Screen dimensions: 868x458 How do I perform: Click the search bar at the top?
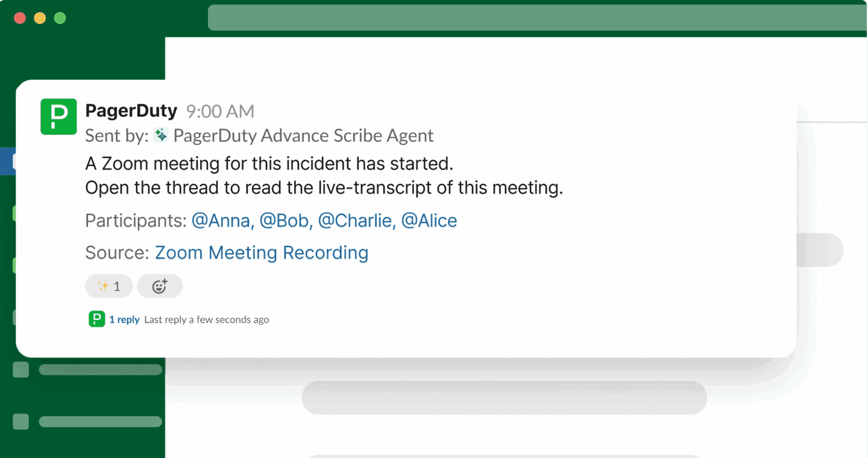click(536, 17)
